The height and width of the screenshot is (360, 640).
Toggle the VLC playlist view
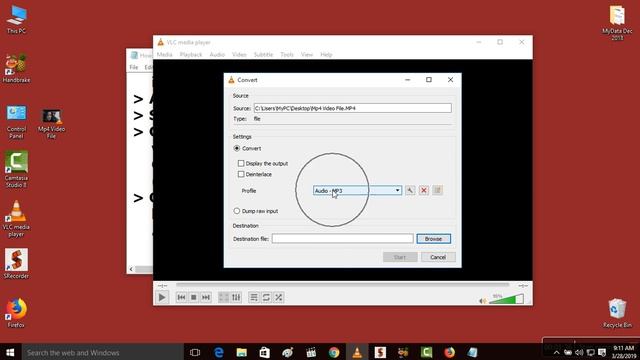tap(254, 297)
